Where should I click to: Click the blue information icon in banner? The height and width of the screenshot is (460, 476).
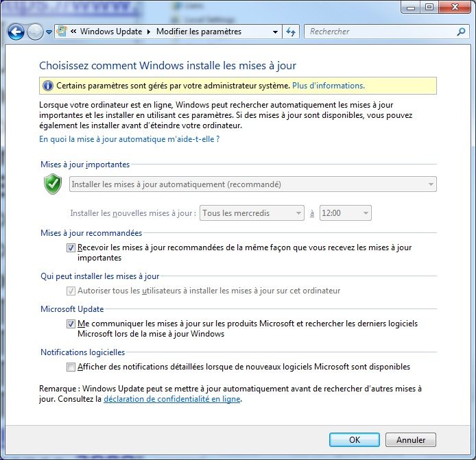47,86
